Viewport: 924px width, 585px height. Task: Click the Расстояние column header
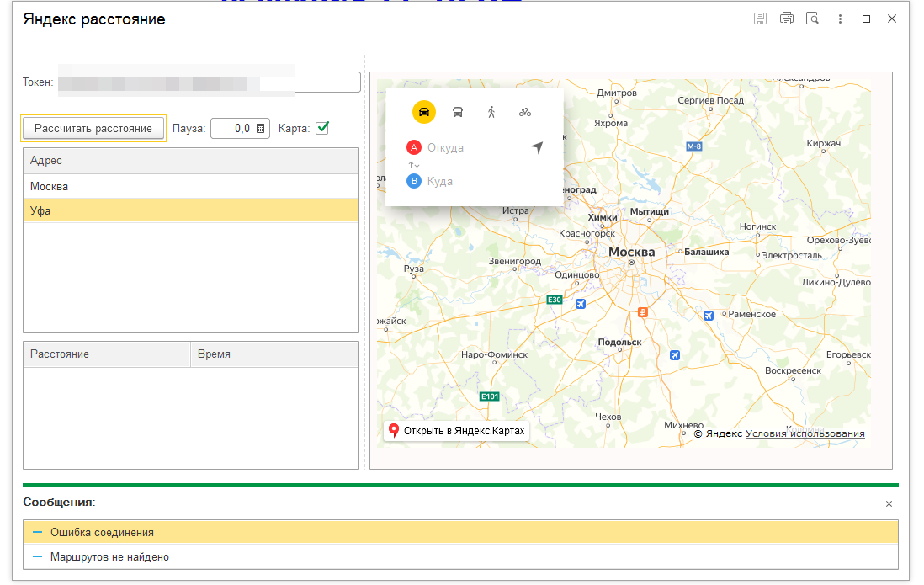tap(107, 354)
